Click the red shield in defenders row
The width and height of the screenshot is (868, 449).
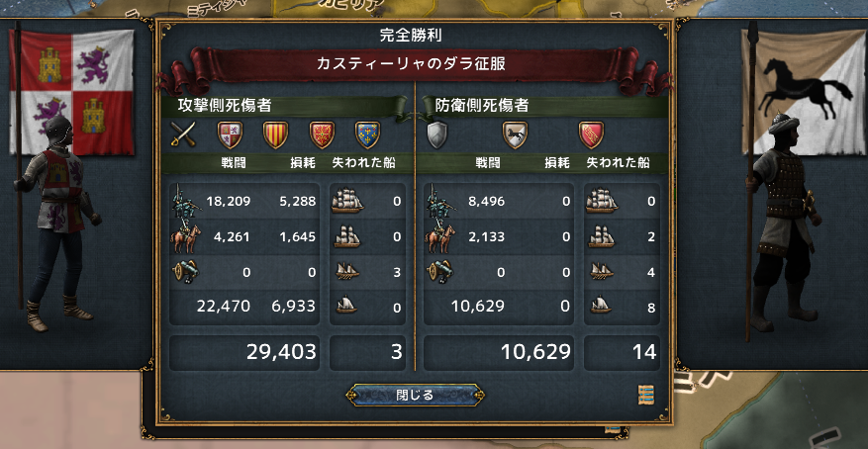tap(591, 135)
